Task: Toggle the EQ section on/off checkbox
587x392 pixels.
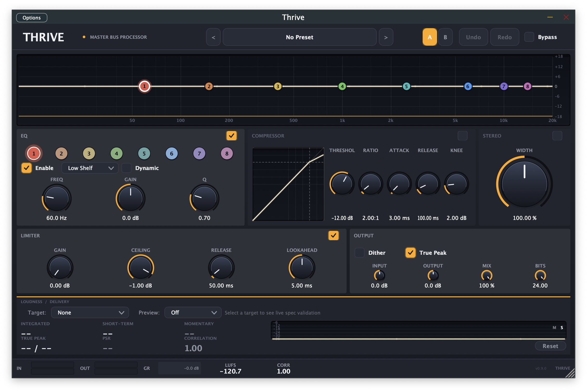Action: [231, 136]
